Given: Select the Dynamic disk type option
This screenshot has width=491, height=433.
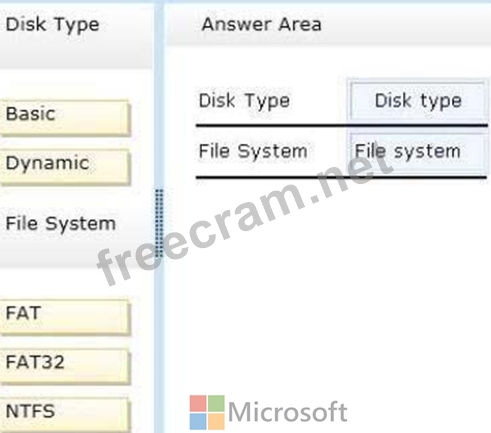Looking at the screenshot, I should [x=64, y=167].
